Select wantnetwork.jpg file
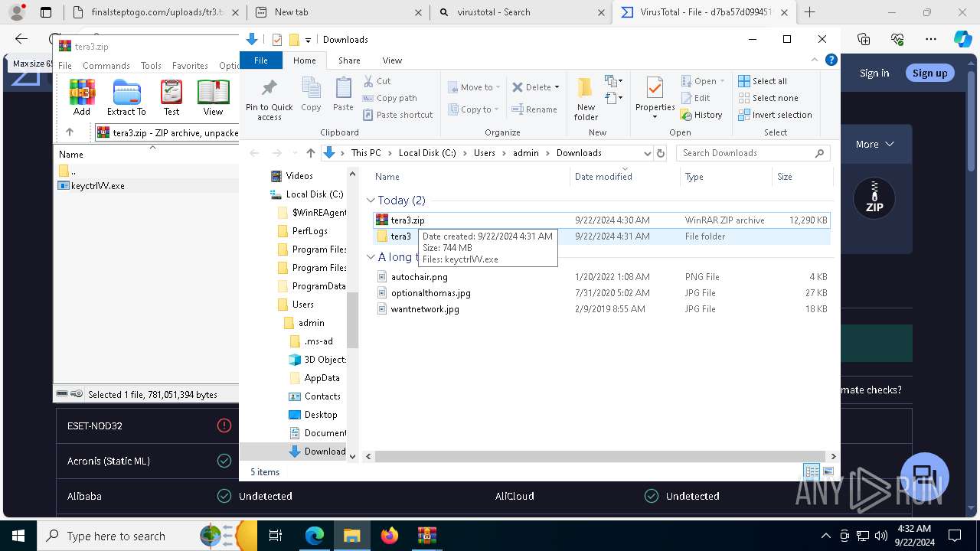This screenshot has width=980, height=551. coord(425,309)
